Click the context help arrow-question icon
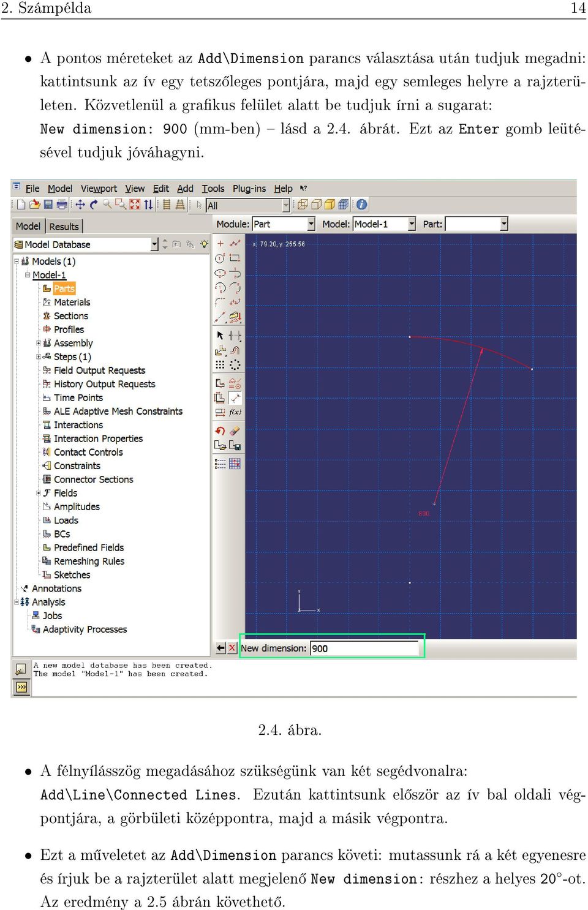Viewport: 588px width, 910px height. pyautogui.click(x=304, y=189)
